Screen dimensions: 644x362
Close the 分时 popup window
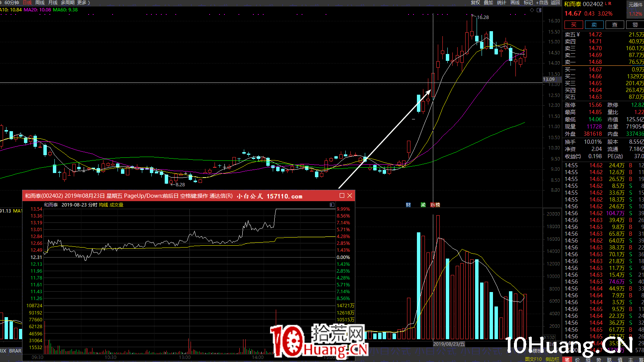click(350, 195)
